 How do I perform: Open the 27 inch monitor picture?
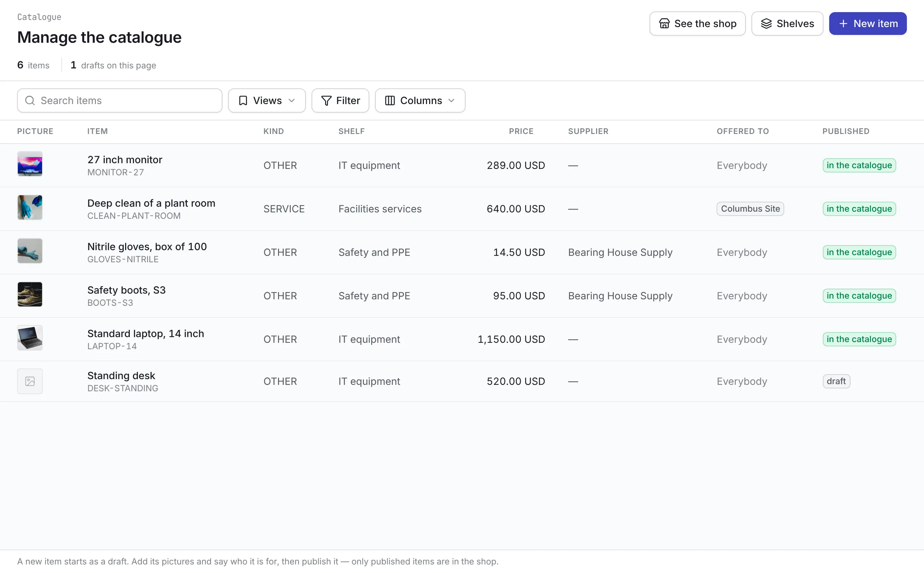[x=30, y=164]
